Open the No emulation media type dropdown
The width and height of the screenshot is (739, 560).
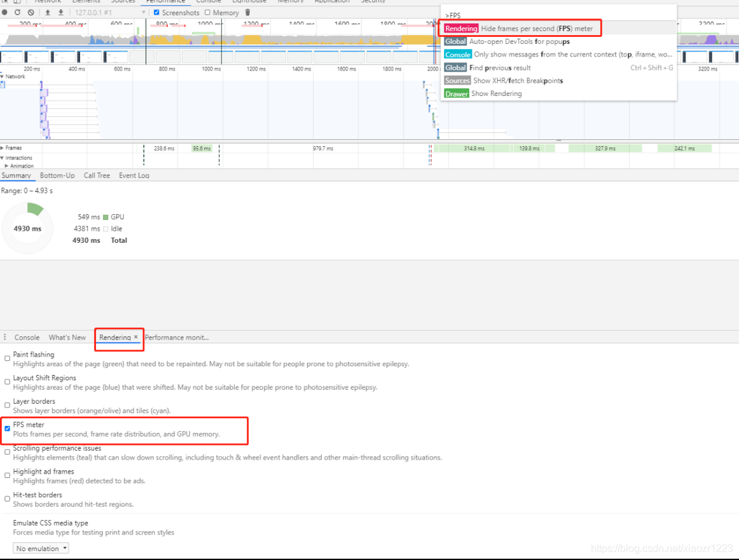coord(41,548)
